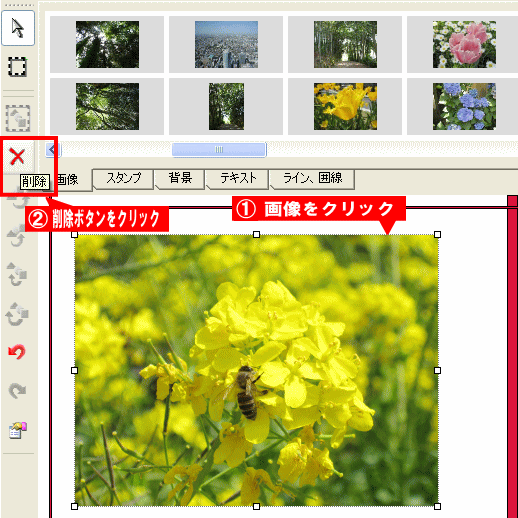Select the テキスト tab
518x518 pixels.
coord(238,179)
